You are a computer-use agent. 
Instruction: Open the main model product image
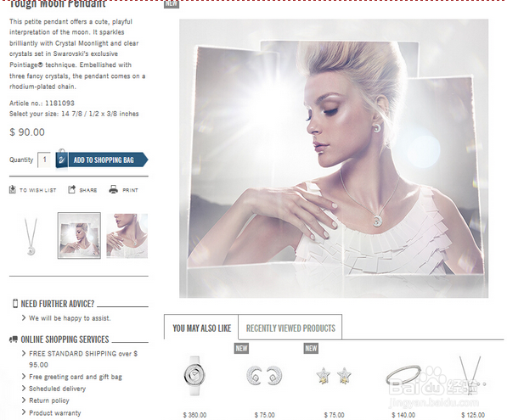334,159
